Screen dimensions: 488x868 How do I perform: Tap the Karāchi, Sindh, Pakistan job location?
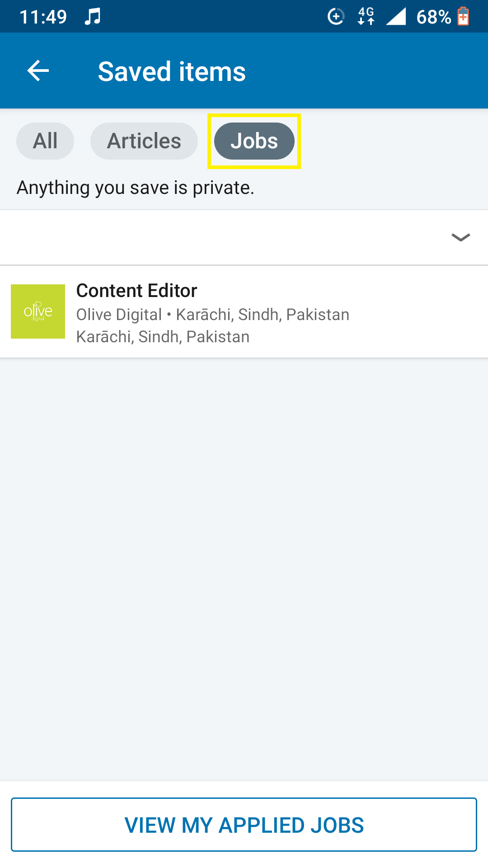coord(163,337)
